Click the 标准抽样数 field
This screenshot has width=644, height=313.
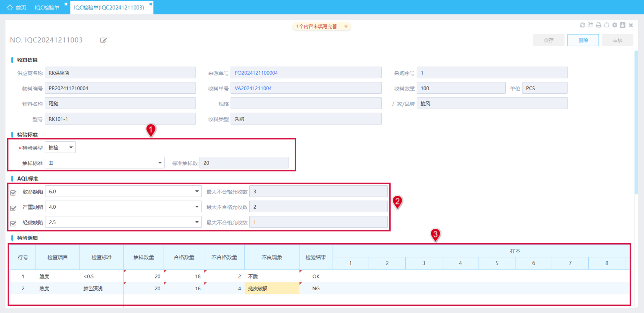click(244, 163)
